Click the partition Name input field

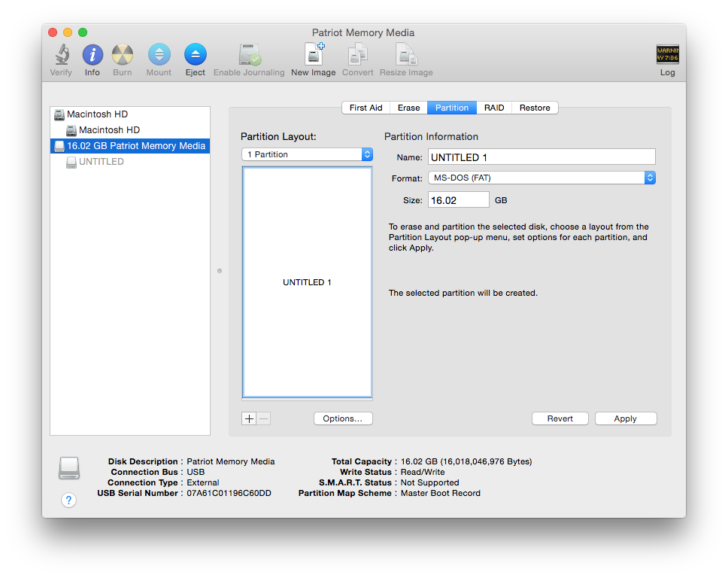(541, 157)
